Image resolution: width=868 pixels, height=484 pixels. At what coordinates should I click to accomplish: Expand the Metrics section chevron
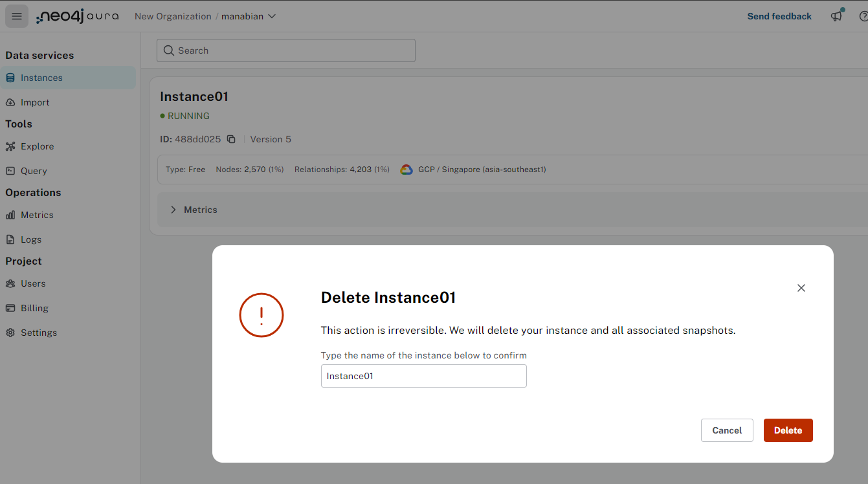tap(173, 210)
